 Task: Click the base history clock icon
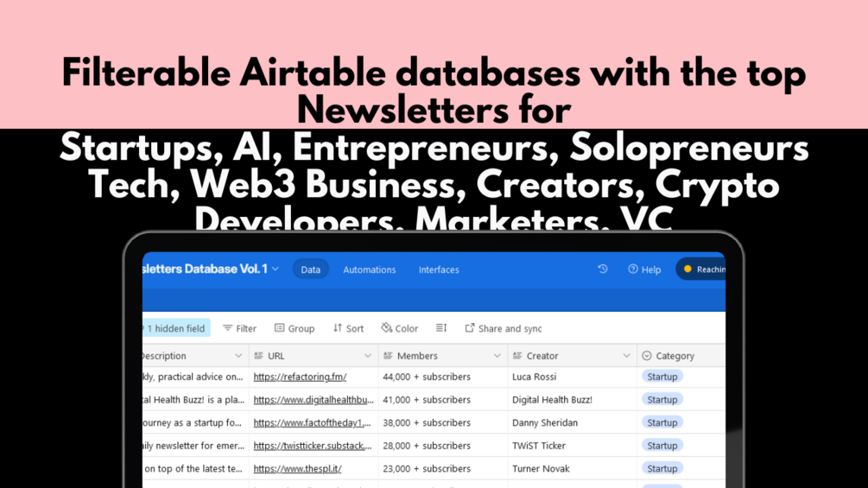(603, 269)
